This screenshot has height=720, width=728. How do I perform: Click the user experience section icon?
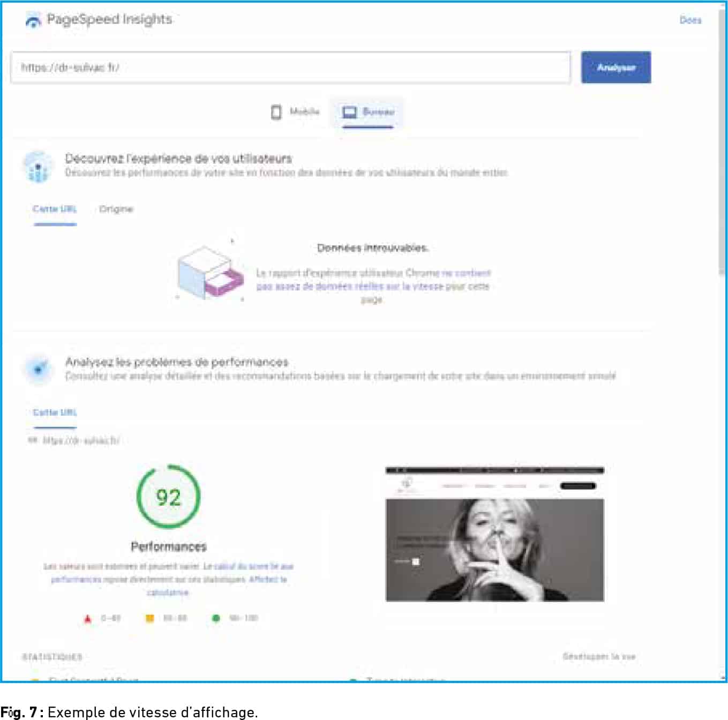(37, 167)
